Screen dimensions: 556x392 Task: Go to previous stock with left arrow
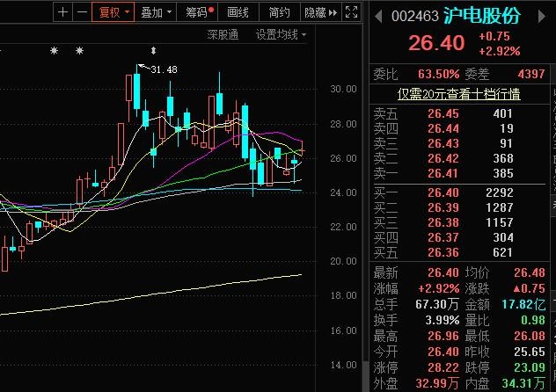377,17
